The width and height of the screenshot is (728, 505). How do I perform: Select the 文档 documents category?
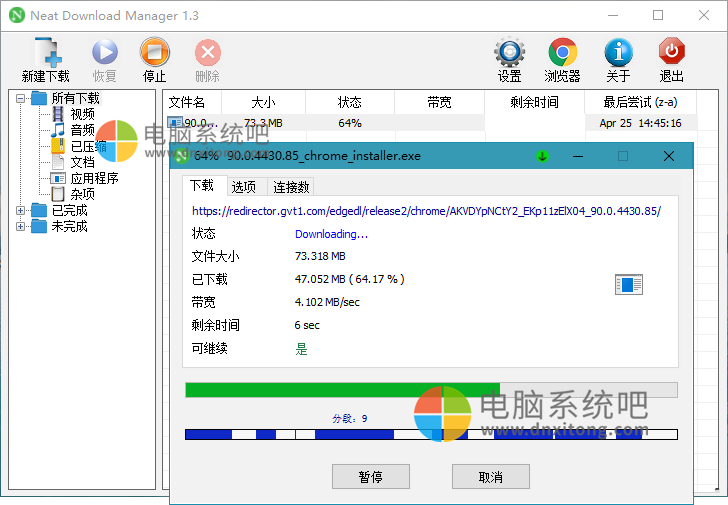point(82,162)
